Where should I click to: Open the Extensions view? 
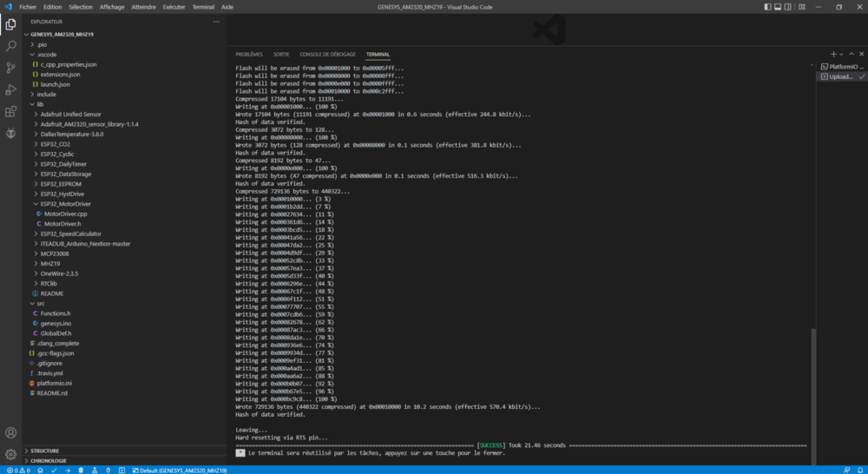point(10,112)
